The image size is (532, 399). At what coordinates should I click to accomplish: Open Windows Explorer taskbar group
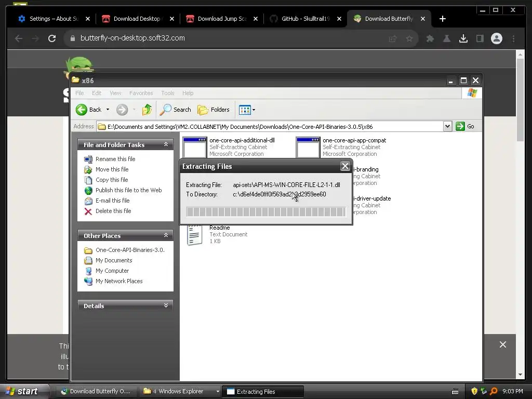(x=180, y=392)
